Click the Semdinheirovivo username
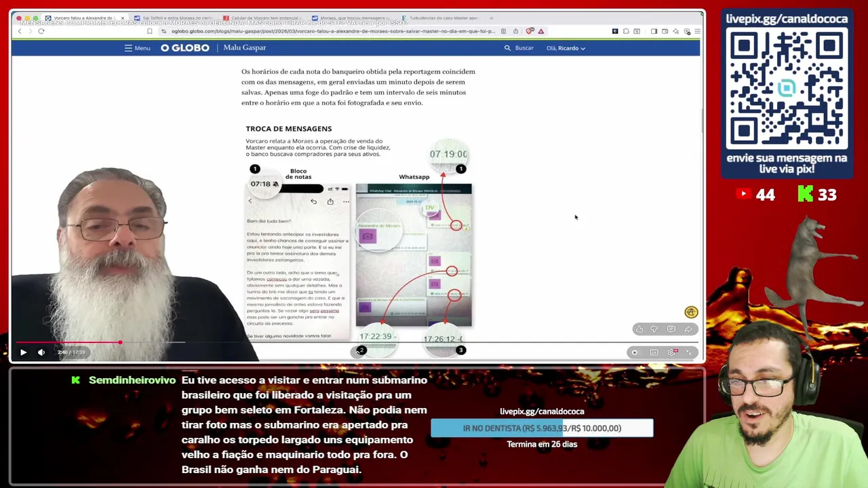Image resolution: width=868 pixels, height=488 pixels. 132,380
